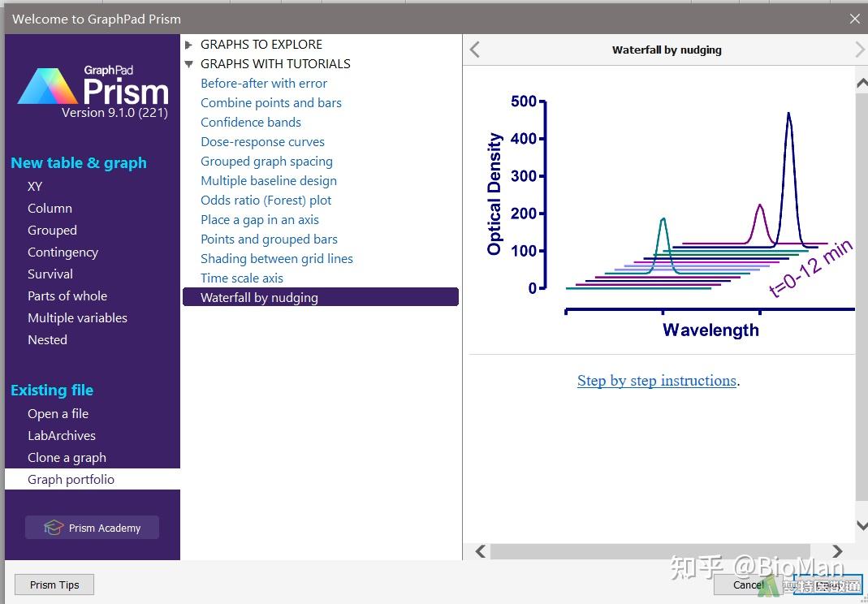Viewport: 868px width, 604px height.
Task: Collapse the GRAPHS WITH TUTORIALS section
Action: pos(188,64)
